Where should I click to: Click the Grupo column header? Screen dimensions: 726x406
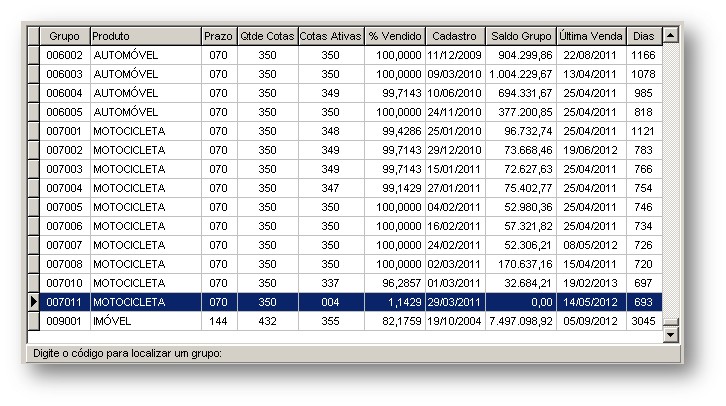click(64, 36)
